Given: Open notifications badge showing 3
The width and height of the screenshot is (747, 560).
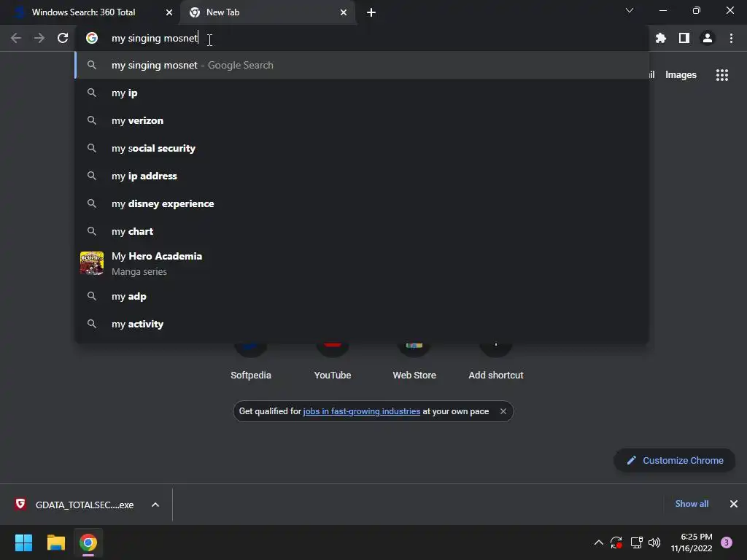Looking at the screenshot, I should click(727, 542).
